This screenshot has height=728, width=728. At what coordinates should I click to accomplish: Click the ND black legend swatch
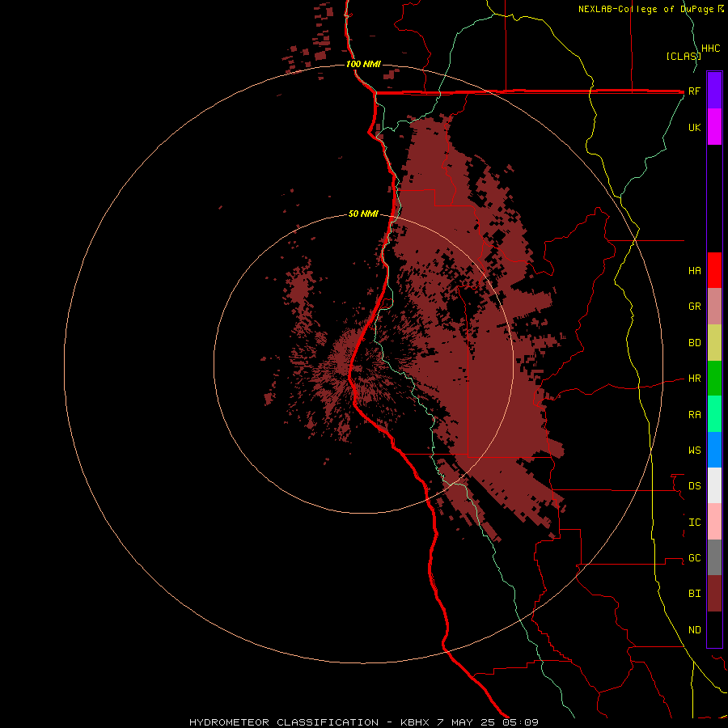pyautogui.click(x=714, y=629)
